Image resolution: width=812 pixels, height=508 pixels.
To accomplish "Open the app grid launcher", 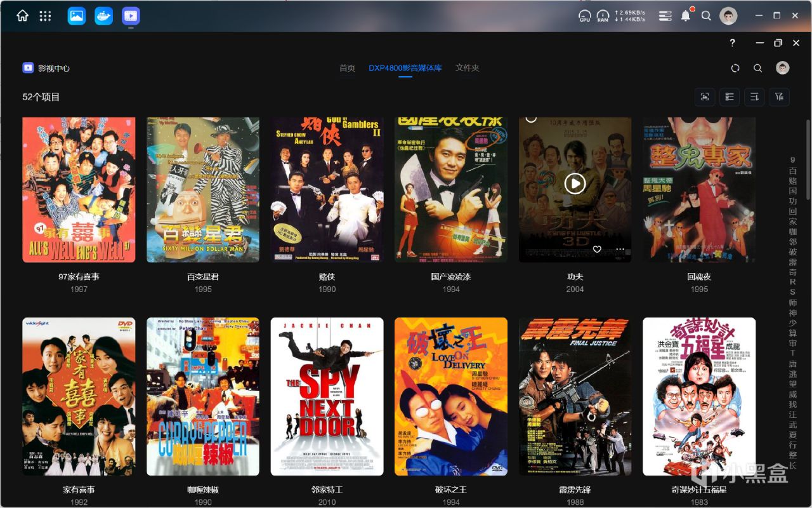I will click(x=45, y=16).
